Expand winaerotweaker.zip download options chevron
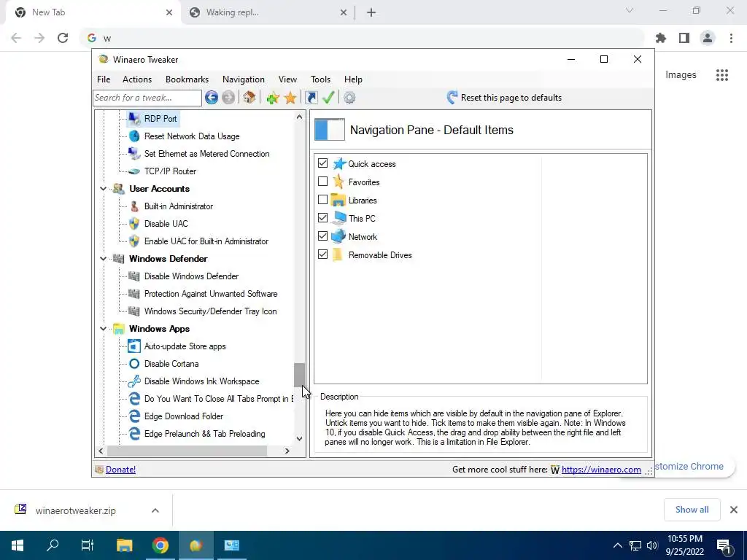This screenshot has height=560, width=747. 155,510
